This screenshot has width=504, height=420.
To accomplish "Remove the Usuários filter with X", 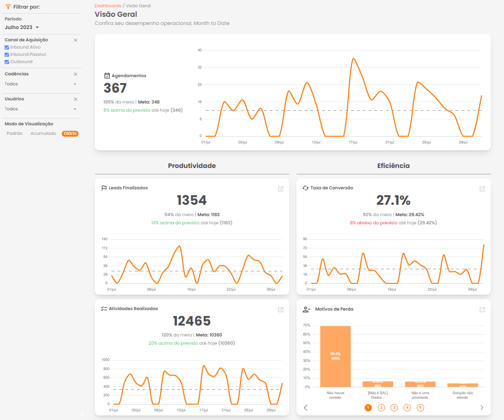I will (75, 99).
